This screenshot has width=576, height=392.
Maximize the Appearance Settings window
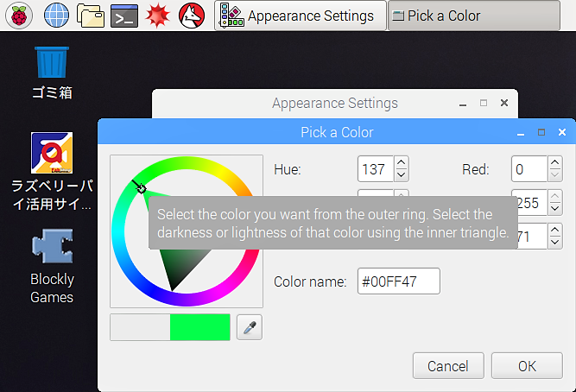484,103
